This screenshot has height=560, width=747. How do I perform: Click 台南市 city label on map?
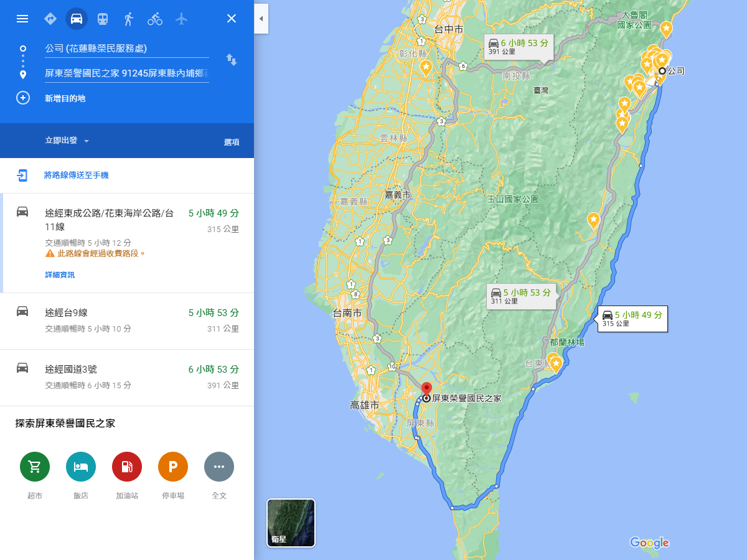[x=348, y=314]
